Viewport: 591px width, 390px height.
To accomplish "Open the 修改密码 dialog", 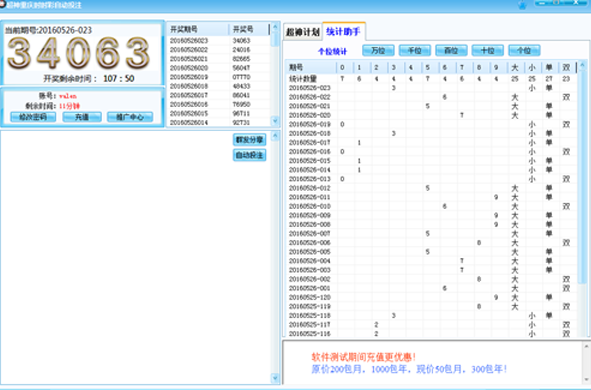I will tap(33, 117).
